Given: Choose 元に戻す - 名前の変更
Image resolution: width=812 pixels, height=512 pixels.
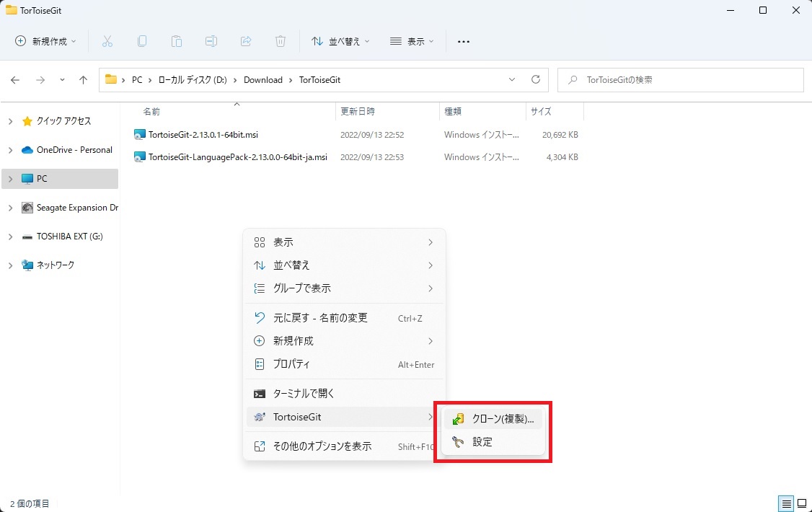Looking at the screenshot, I should [344, 318].
